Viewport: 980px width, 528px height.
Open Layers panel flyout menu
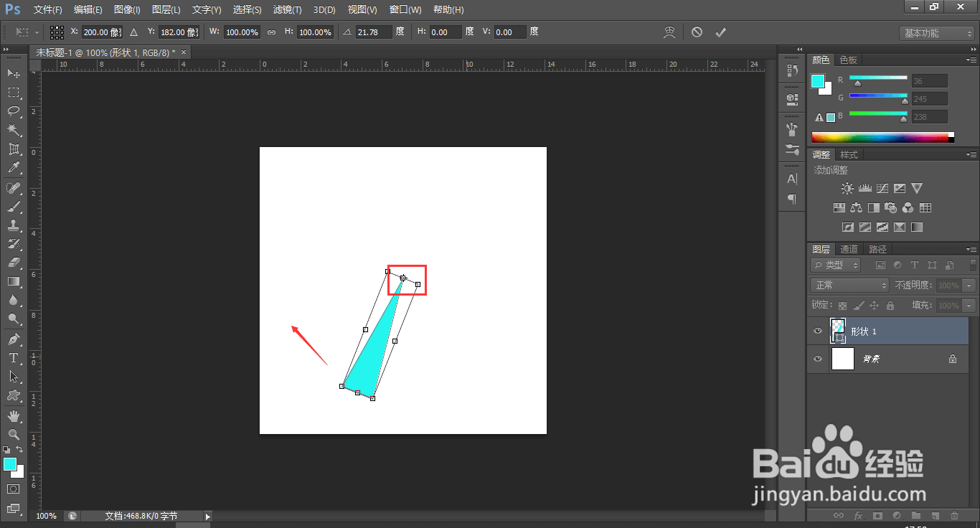pyautogui.click(x=970, y=249)
